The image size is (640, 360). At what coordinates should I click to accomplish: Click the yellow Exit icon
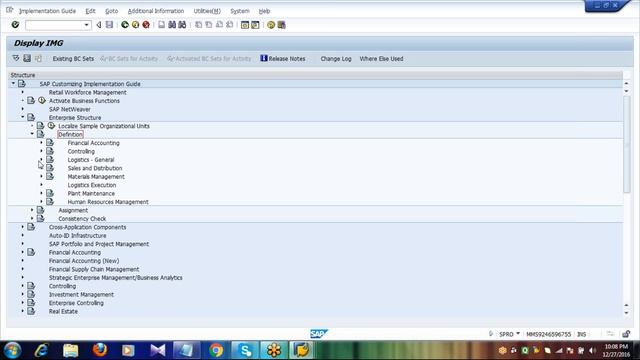click(136, 25)
